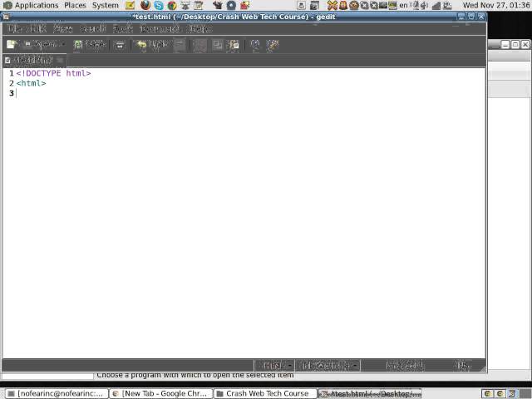The width and height of the screenshot is (532, 399).
Task: Open the Help menu in gedit
Action: click(199, 28)
